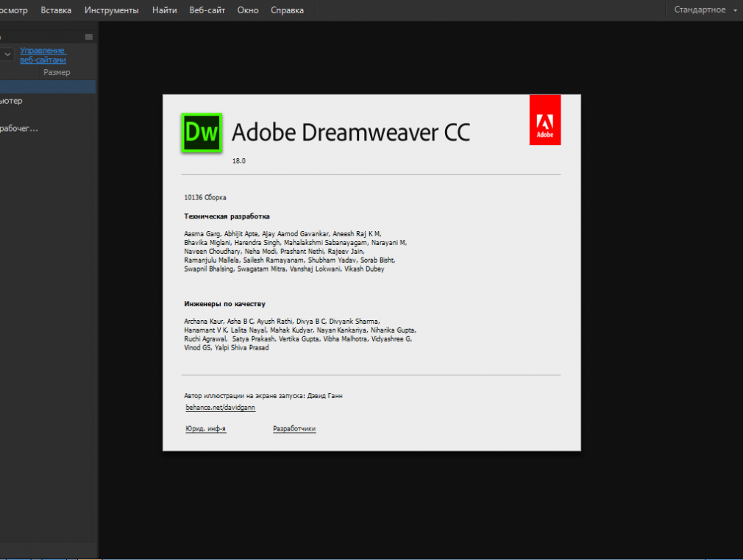Image resolution: width=743 pixels, height=560 pixels.
Task: Click the 10136 Сборка build text
Action: click(205, 197)
